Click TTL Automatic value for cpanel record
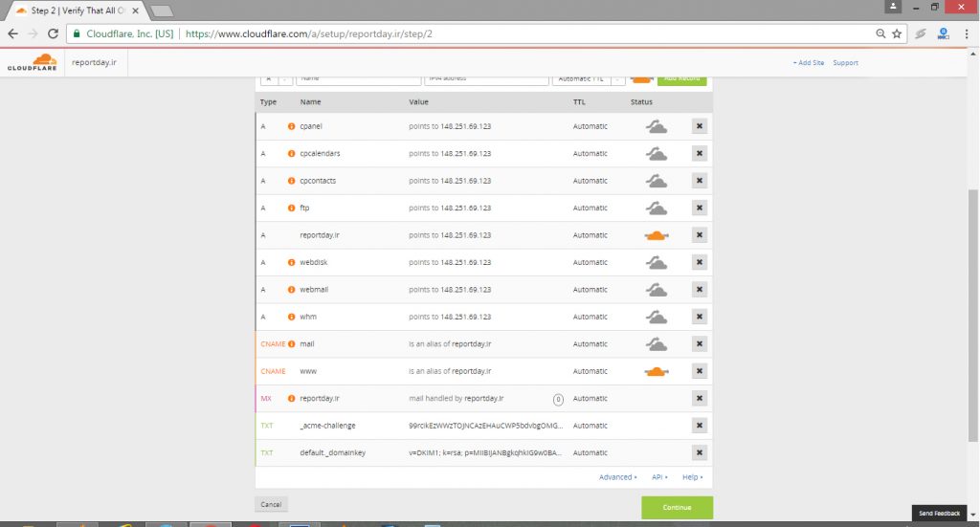980x527 pixels. click(590, 126)
